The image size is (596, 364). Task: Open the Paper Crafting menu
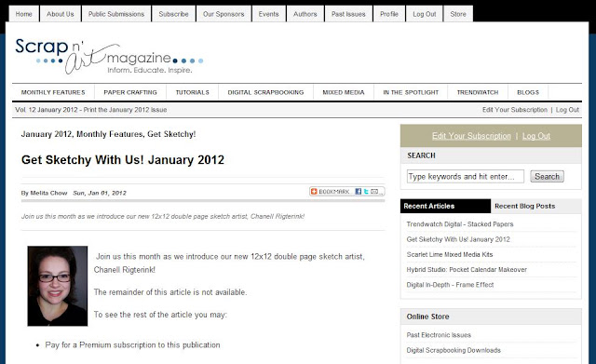click(130, 92)
